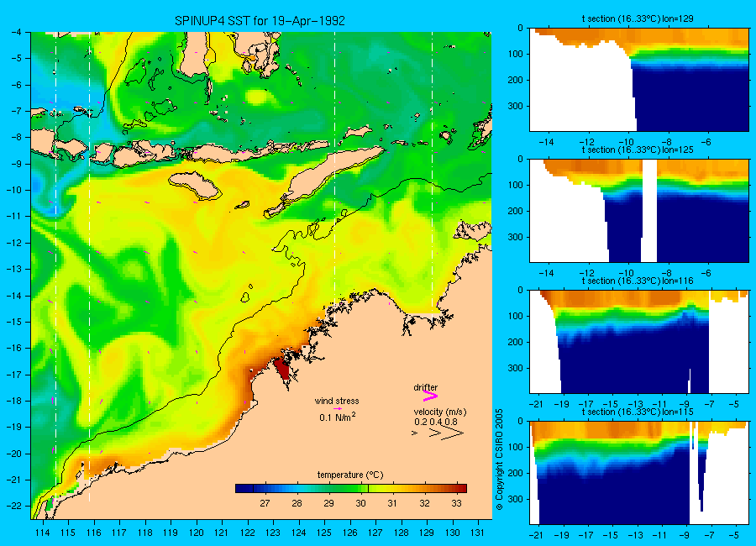This screenshot has height=546, width=756.
Task: Click longitude label "131" on map x-axis
Action: point(477,533)
